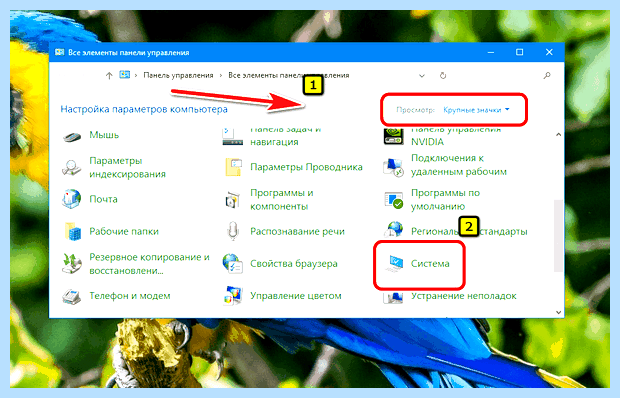Open the NVIDIA control panel icon
This screenshot has width=620, height=398.
click(394, 137)
